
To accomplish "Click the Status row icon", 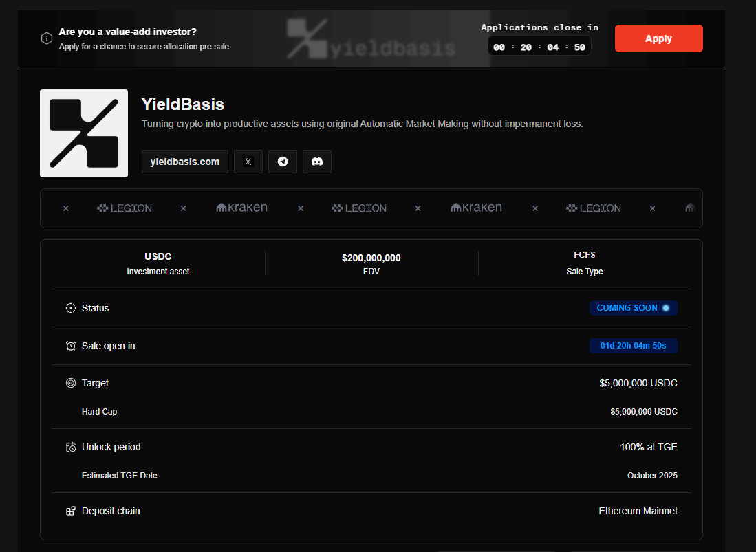I will click(x=71, y=308).
